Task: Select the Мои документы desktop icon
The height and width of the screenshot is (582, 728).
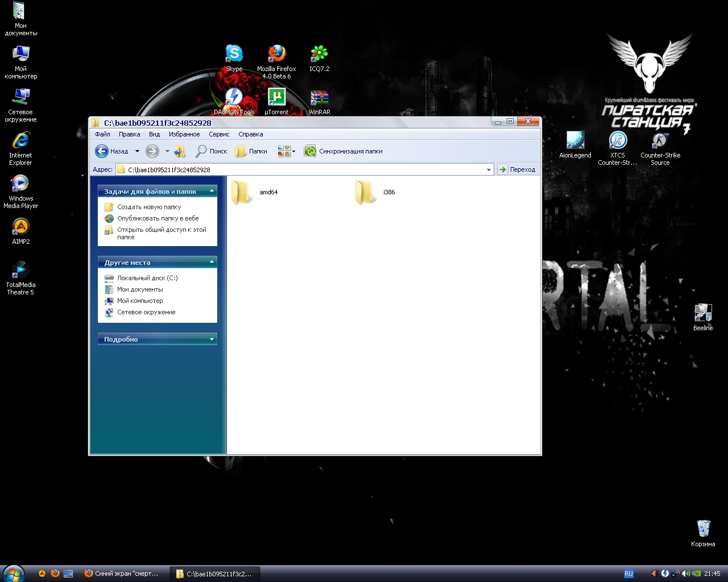Action: click(x=20, y=18)
